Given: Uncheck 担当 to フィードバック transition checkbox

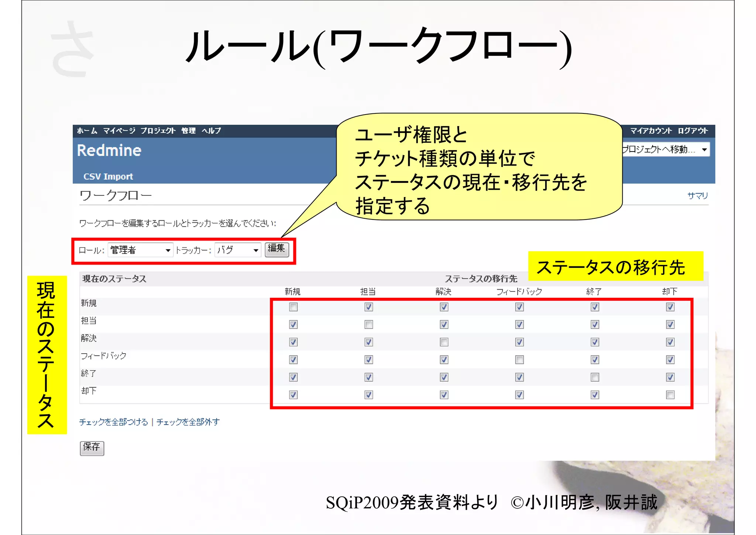Looking at the screenshot, I should pos(519,324).
